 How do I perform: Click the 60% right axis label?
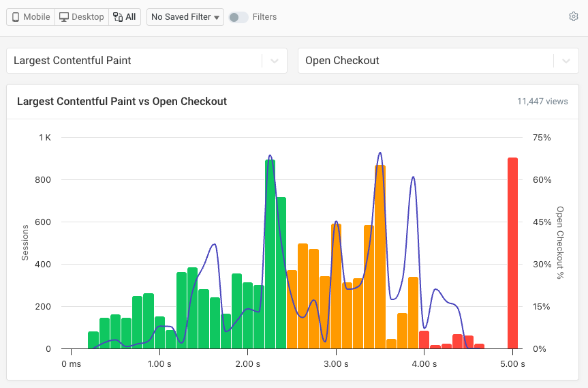coord(542,180)
